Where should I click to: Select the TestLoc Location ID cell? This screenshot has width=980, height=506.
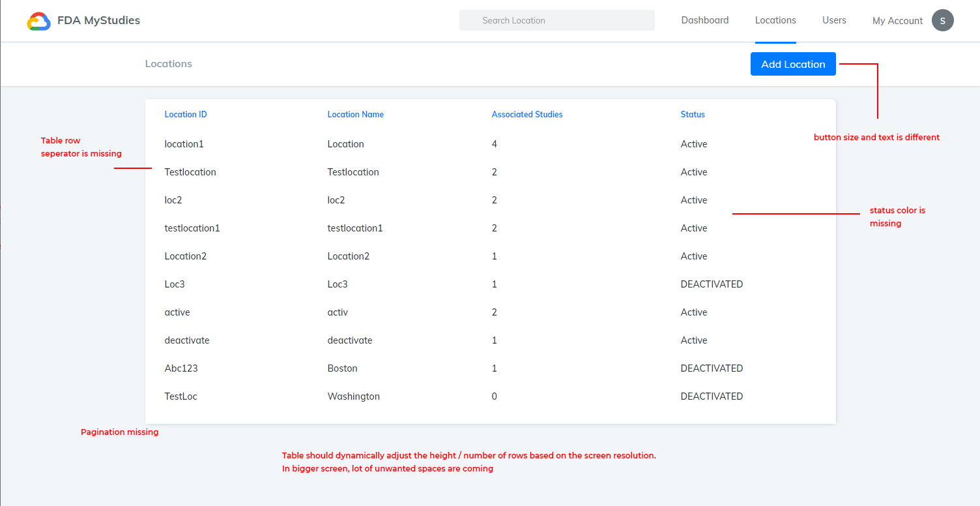[181, 396]
